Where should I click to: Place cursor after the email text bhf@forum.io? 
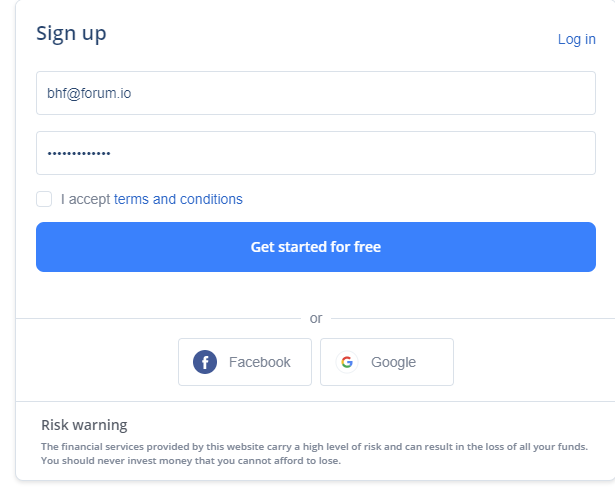132,93
